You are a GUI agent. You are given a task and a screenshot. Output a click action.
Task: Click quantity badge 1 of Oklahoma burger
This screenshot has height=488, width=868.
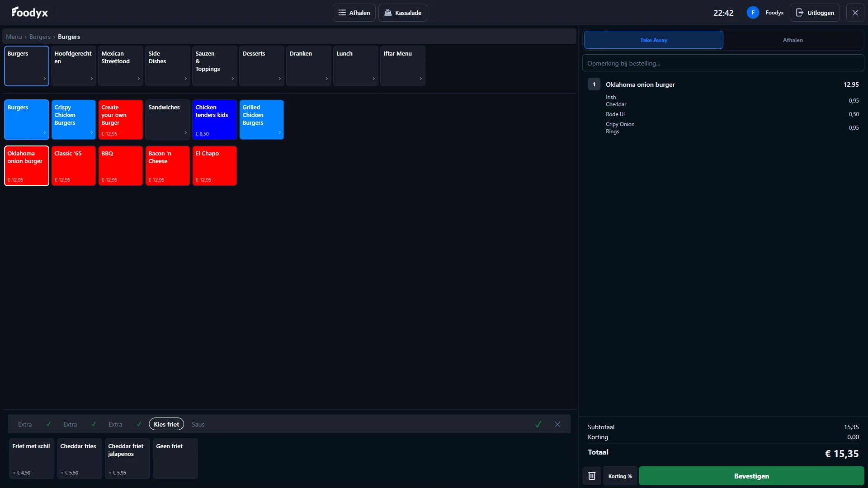[594, 84]
